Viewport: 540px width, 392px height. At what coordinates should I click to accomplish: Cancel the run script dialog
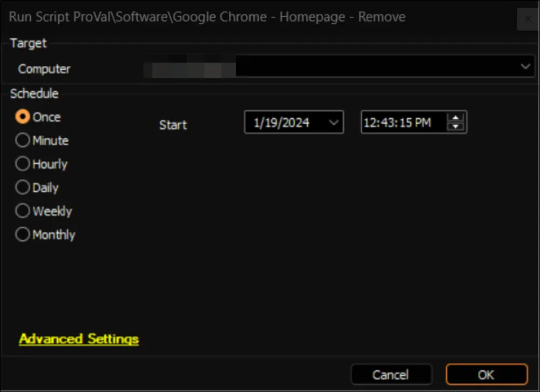391,374
